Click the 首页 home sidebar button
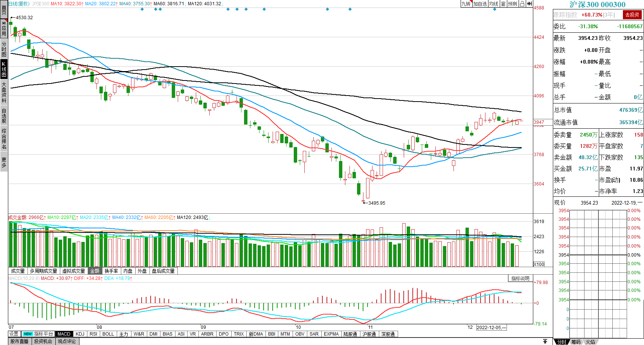The height and width of the screenshot is (345, 644). (4, 10)
